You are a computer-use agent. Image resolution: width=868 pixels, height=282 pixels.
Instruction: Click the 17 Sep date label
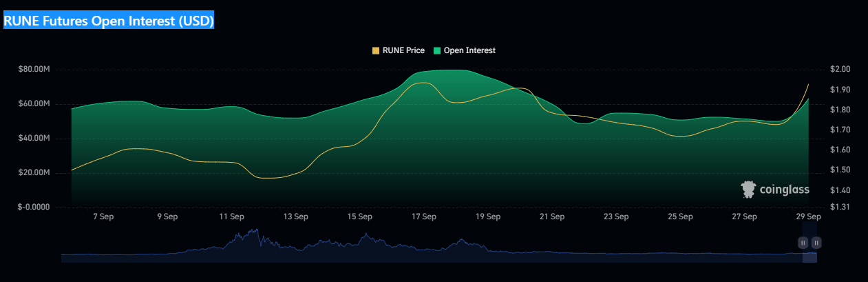(424, 216)
